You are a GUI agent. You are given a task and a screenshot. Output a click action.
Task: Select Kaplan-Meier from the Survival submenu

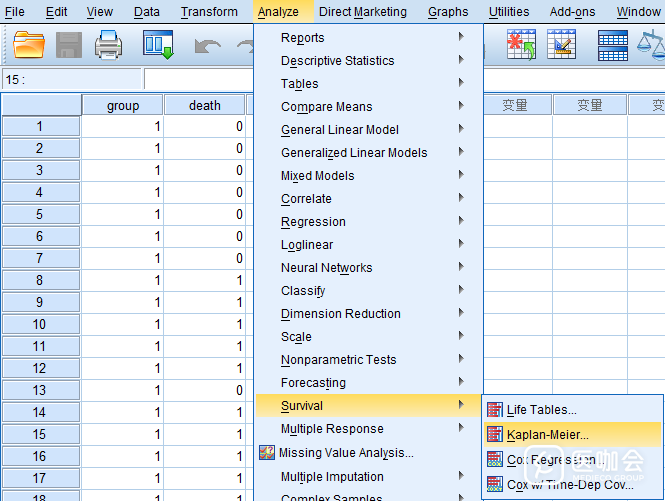547,435
